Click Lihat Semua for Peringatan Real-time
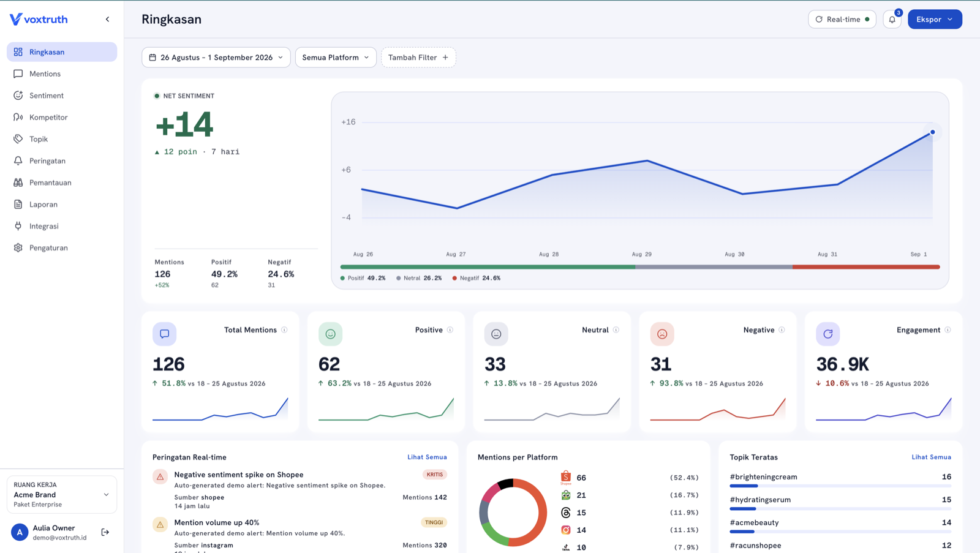This screenshot has width=980, height=553. pyautogui.click(x=427, y=457)
